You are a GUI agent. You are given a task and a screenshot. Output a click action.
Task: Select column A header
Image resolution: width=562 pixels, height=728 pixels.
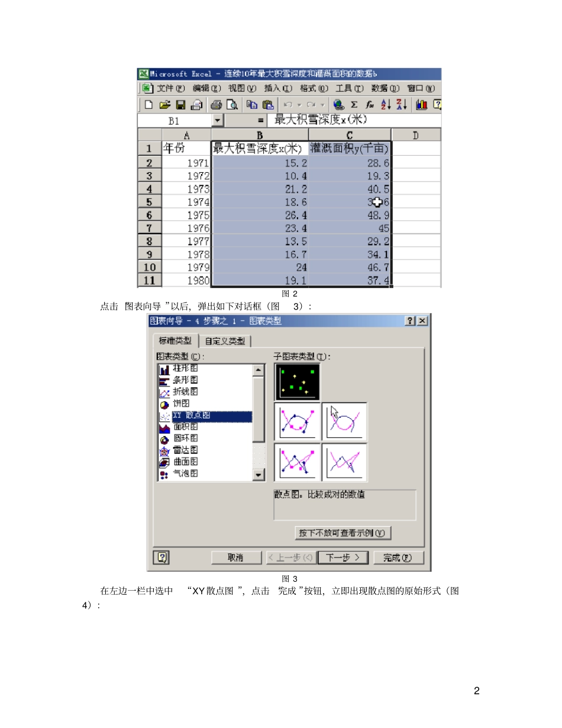pos(186,135)
